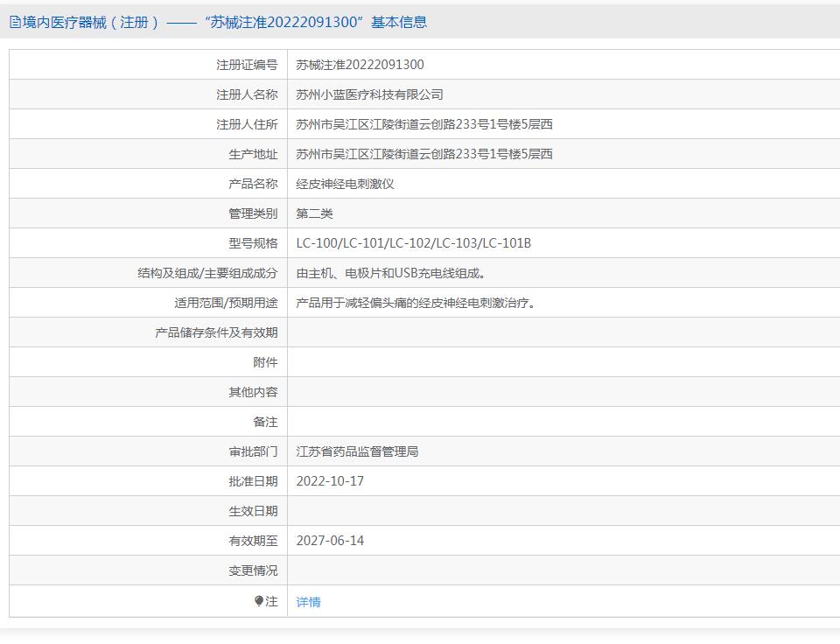
Task: Select product name 经皮神经电刺激仪
Action: pyautogui.click(x=345, y=184)
